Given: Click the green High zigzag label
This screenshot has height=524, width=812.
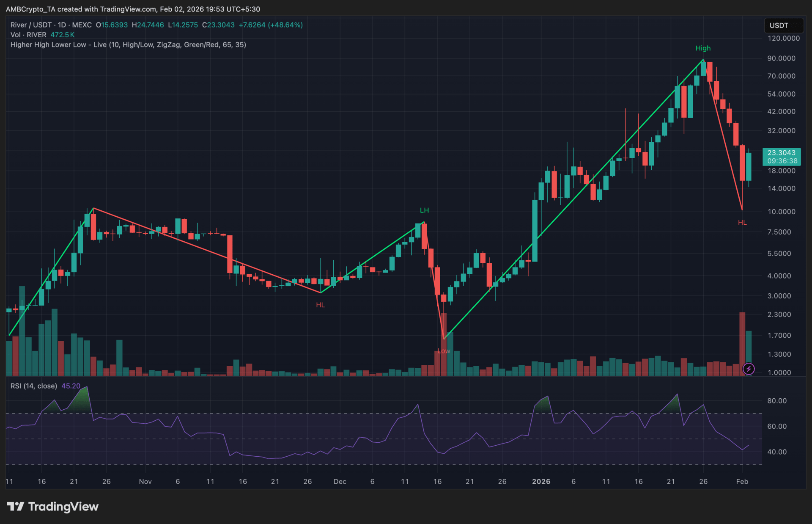Looking at the screenshot, I should tap(703, 48).
